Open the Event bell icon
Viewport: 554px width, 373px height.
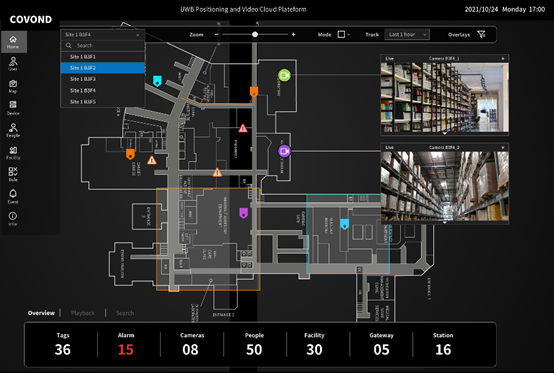pyautogui.click(x=13, y=196)
